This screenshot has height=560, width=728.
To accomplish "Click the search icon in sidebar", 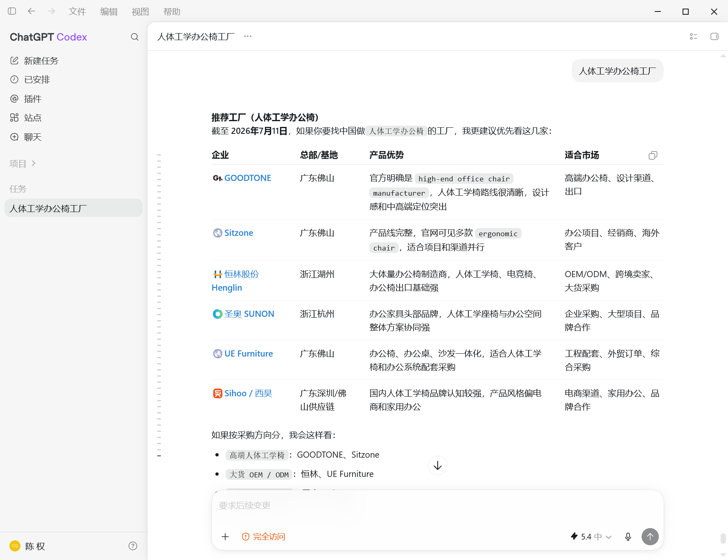I will (134, 37).
